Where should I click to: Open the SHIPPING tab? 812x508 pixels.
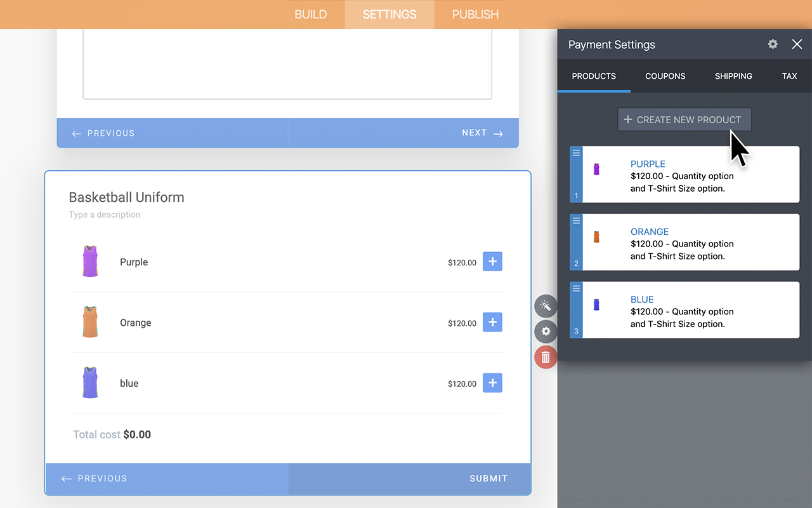733,76
